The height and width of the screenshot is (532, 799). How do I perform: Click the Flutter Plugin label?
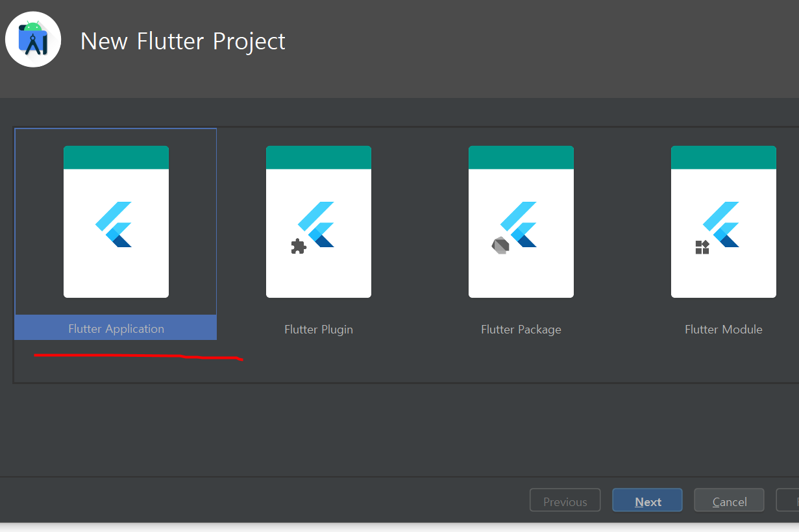[x=319, y=330]
